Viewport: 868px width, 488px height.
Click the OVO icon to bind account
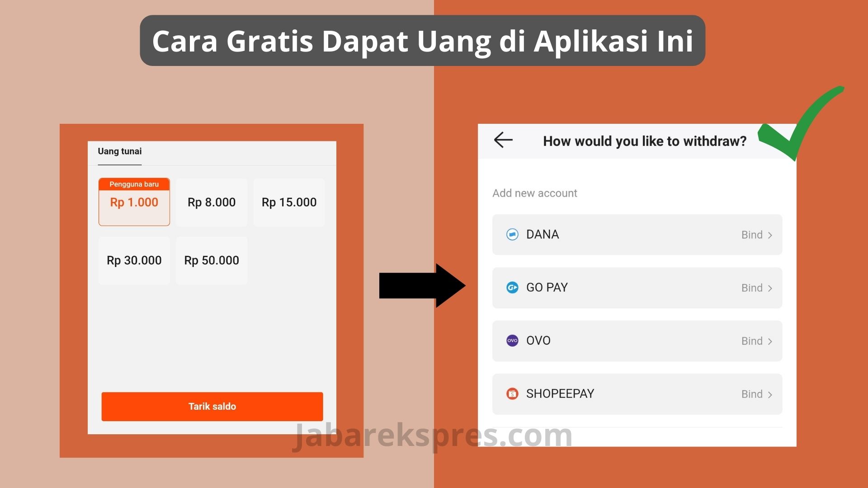[x=511, y=340]
